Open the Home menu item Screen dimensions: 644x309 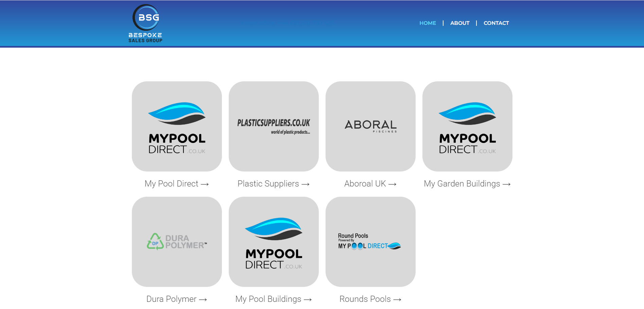point(428,23)
